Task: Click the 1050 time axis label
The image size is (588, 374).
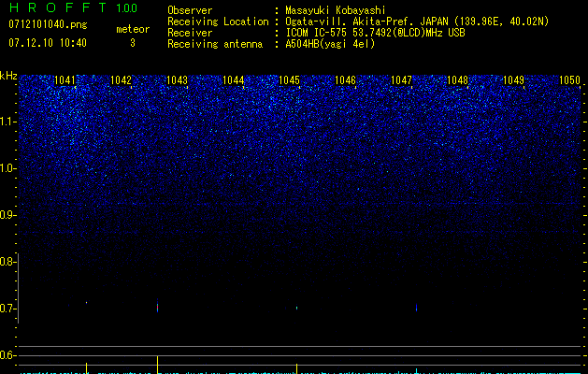Action: point(569,80)
